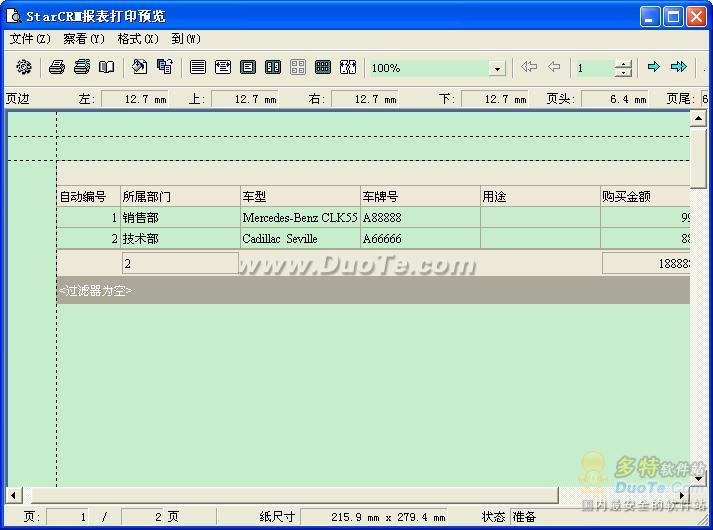713x530 pixels.
Task: Go to previous page left arrow
Action: pyautogui.click(x=554, y=67)
